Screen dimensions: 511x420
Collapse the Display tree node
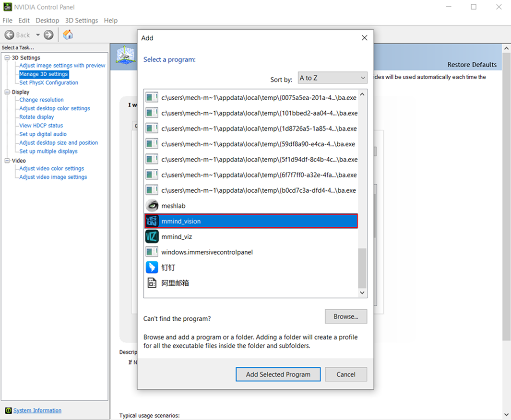7,92
